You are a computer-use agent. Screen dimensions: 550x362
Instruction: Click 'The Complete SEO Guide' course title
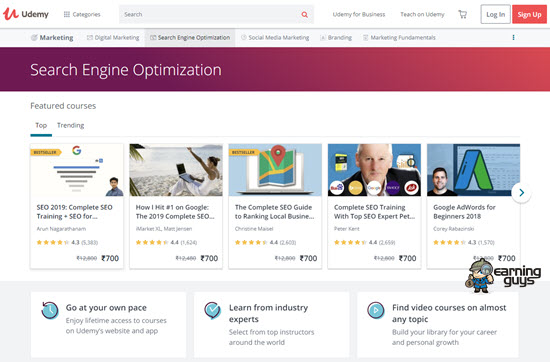point(275,212)
